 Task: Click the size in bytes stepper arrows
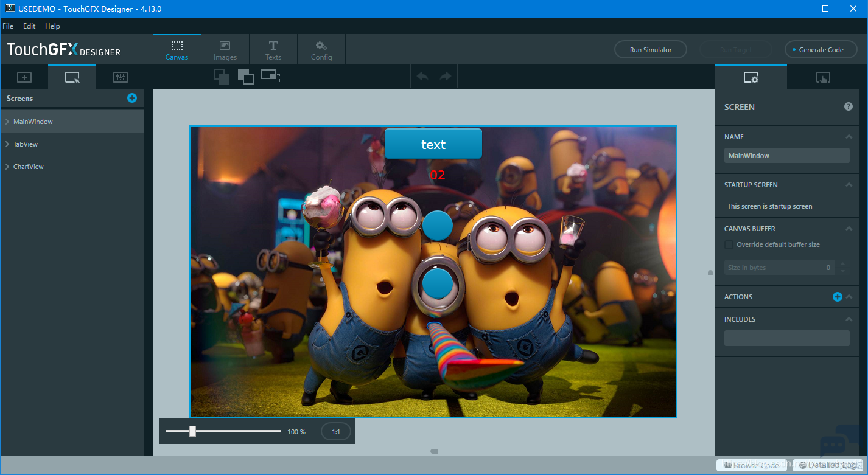tap(842, 268)
